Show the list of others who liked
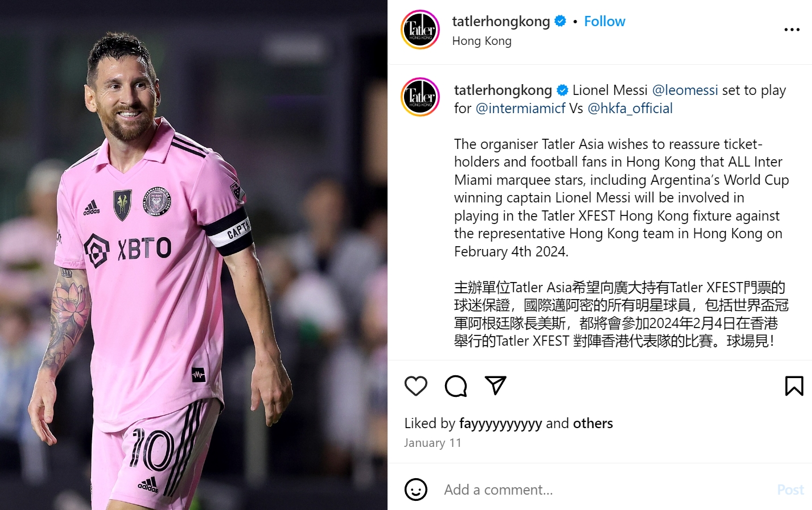Image resolution: width=812 pixels, height=510 pixels. click(593, 424)
